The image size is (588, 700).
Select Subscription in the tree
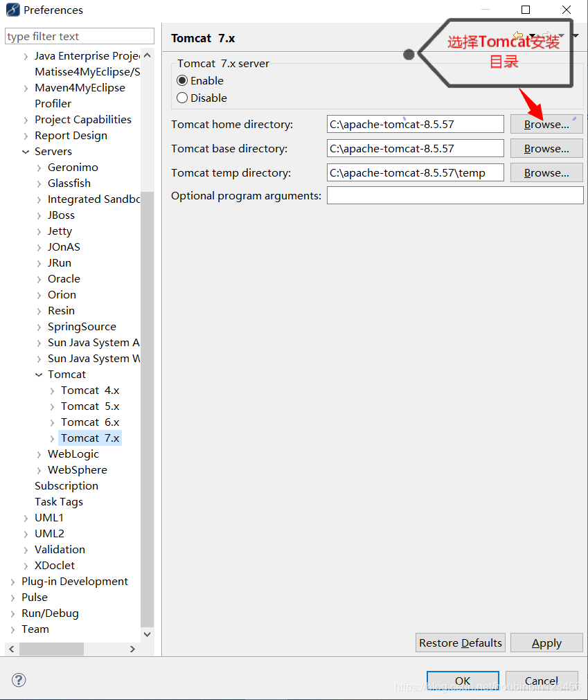[x=66, y=486]
